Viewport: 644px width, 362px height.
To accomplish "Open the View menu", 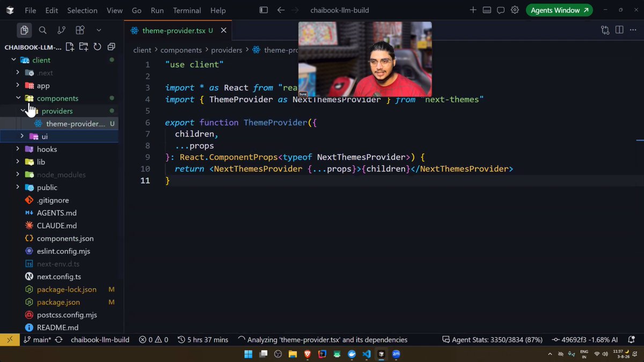I will [x=115, y=10].
